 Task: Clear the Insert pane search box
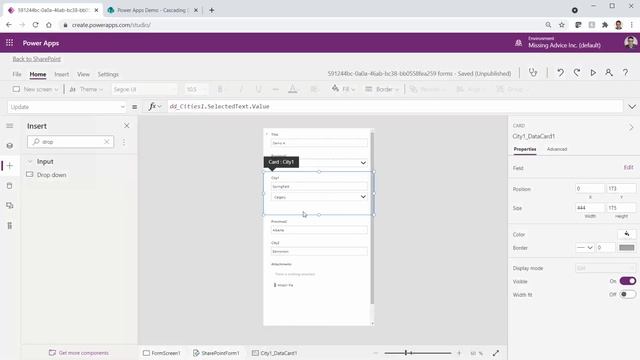tap(107, 142)
